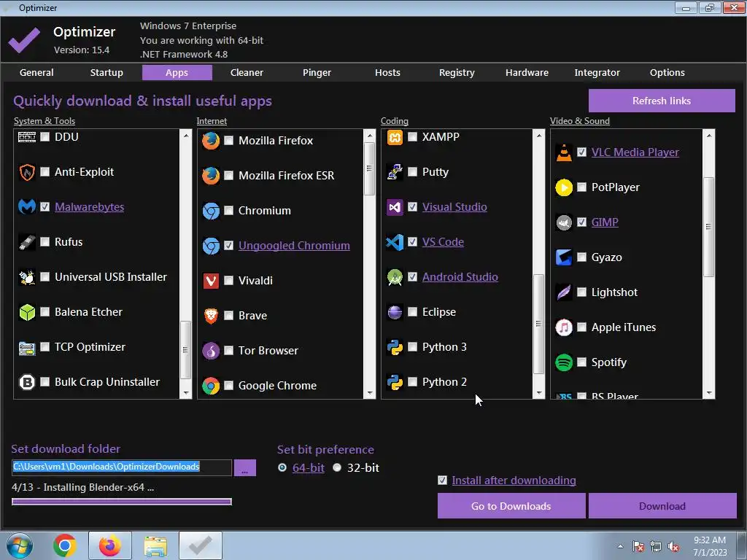747x560 pixels.
Task: Click the PotPlayer yellow play icon
Action: click(564, 187)
